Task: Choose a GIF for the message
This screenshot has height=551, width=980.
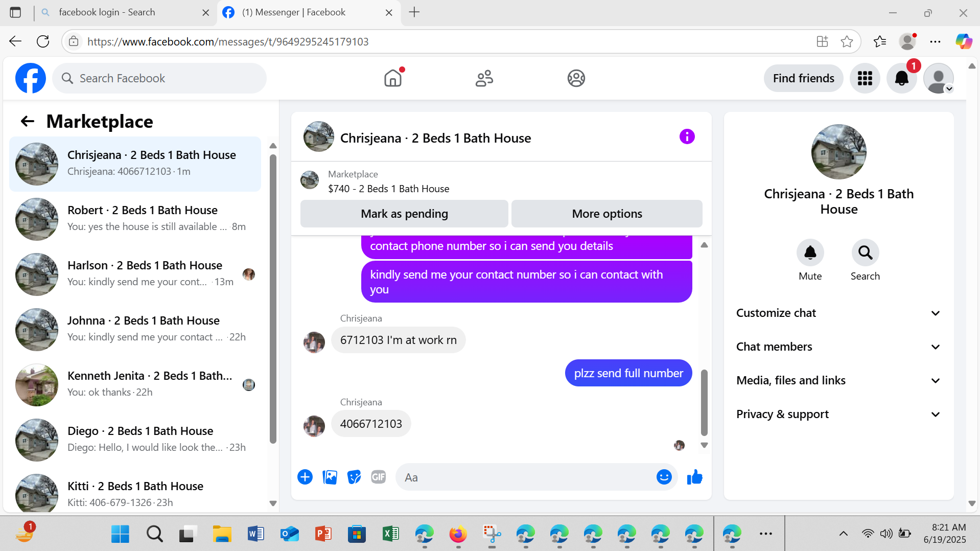Action: [x=379, y=477]
